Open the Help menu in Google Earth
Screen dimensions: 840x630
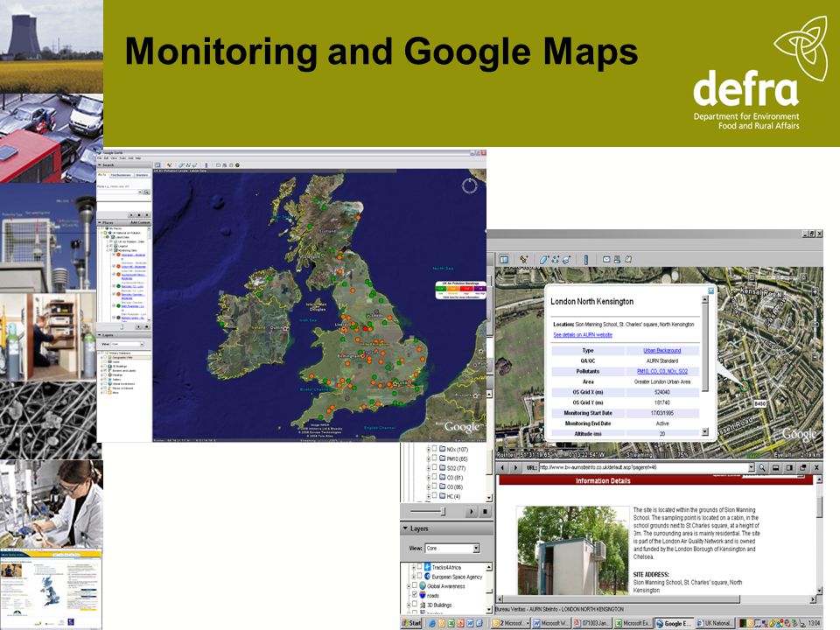tap(138, 158)
